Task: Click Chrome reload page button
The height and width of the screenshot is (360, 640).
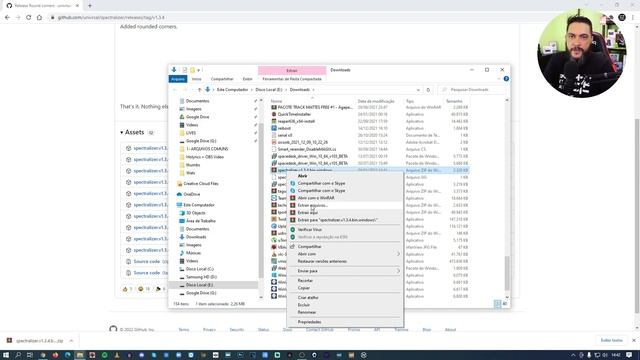Action: (x=29, y=18)
